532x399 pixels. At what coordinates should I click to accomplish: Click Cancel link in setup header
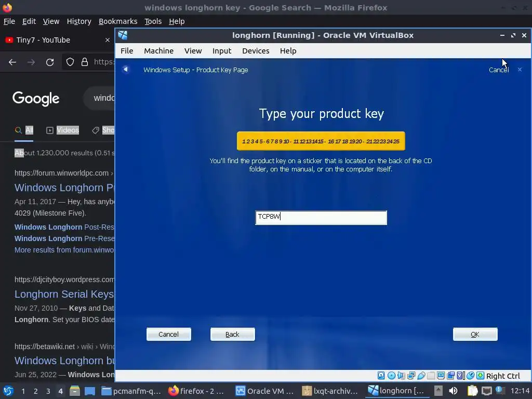(498, 70)
